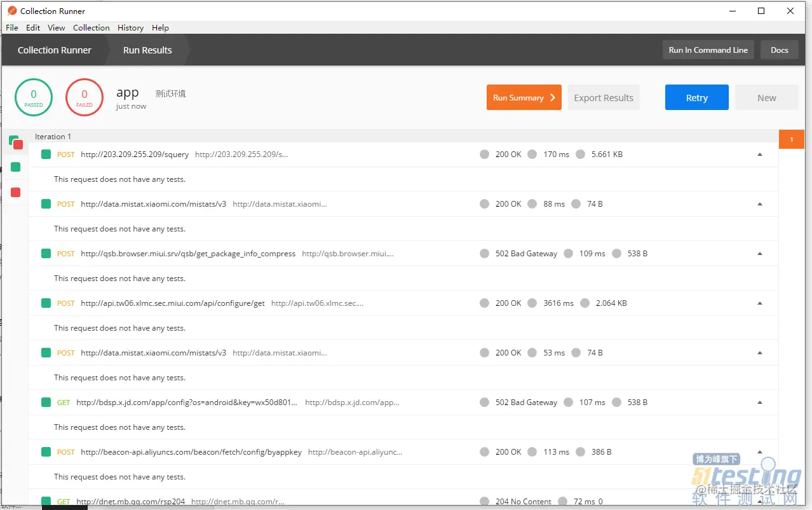The width and height of the screenshot is (812, 510).
Task: Click size dot beside 5.661 KB
Action: coord(580,155)
